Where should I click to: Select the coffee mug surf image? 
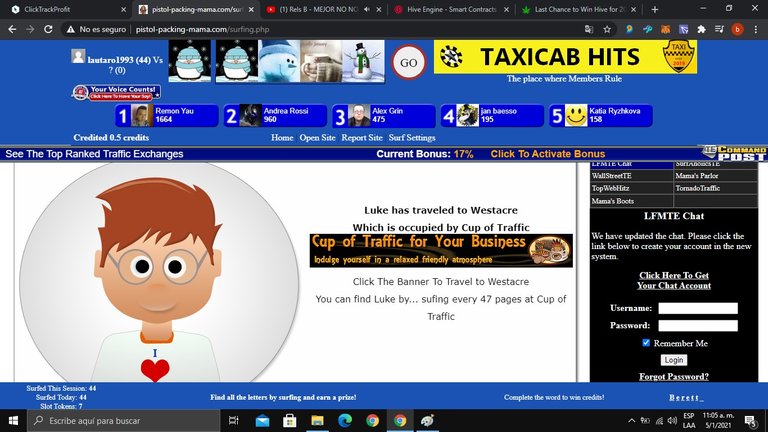321,61
